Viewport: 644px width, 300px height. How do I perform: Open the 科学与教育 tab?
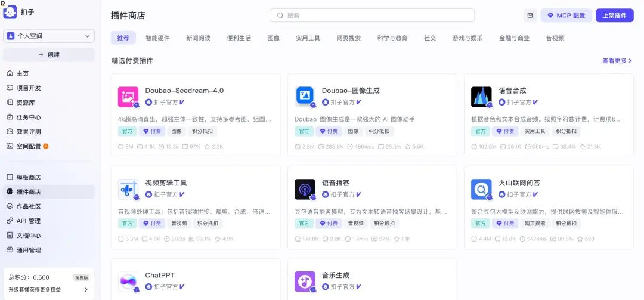click(x=392, y=38)
